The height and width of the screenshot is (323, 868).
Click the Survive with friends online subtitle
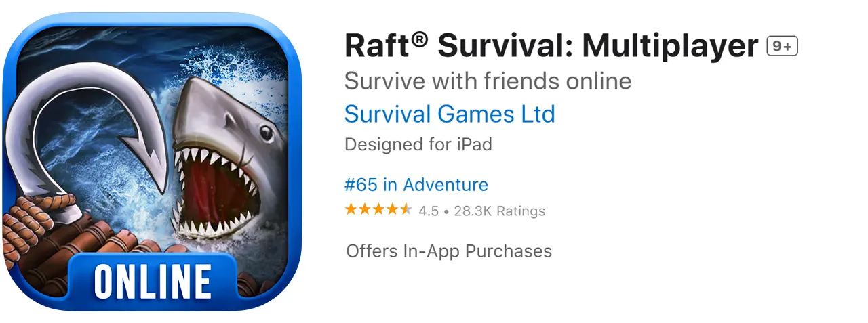488,81
